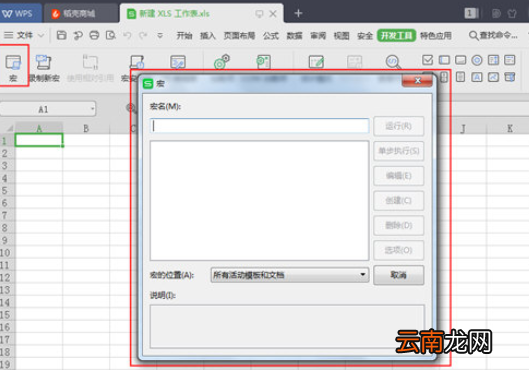Switch to the 页面布局 tab
This screenshot has height=370, width=529.
[x=239, y=35]
